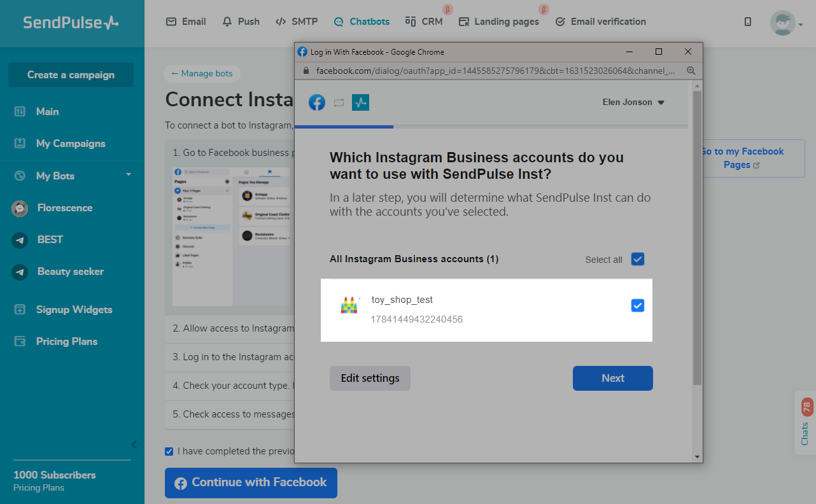Image resolution: width=816 pixels, height=504 pixels.
Task: Open Signup Widgets from the sidebar
Action: [74, 310]
